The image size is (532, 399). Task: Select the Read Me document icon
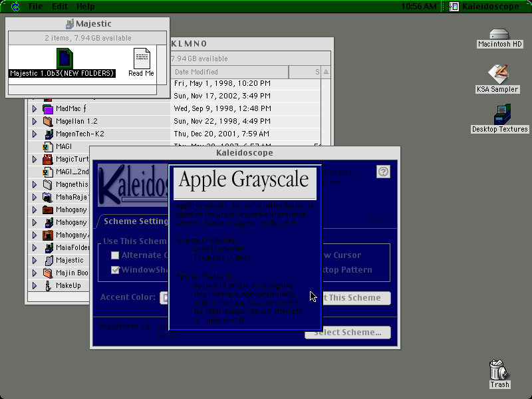[142, 59]
